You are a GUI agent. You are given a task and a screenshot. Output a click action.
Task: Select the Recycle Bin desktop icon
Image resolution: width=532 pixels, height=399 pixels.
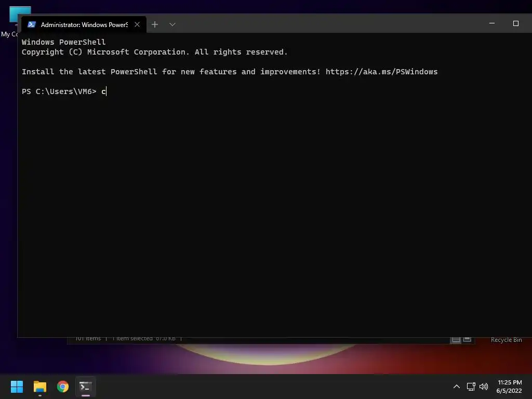506,340
